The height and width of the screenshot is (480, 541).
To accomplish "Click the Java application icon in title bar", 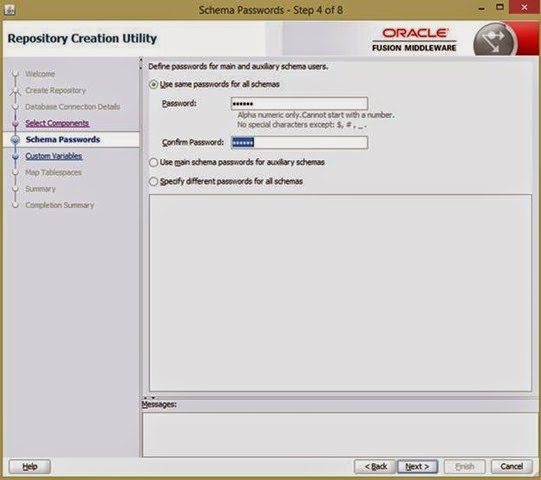I will point(9,10).
